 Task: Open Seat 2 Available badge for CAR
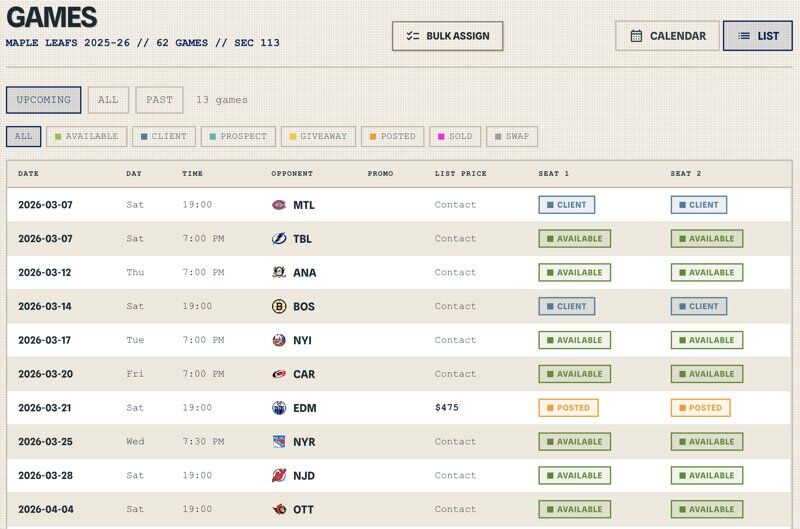tap(707, 374)
